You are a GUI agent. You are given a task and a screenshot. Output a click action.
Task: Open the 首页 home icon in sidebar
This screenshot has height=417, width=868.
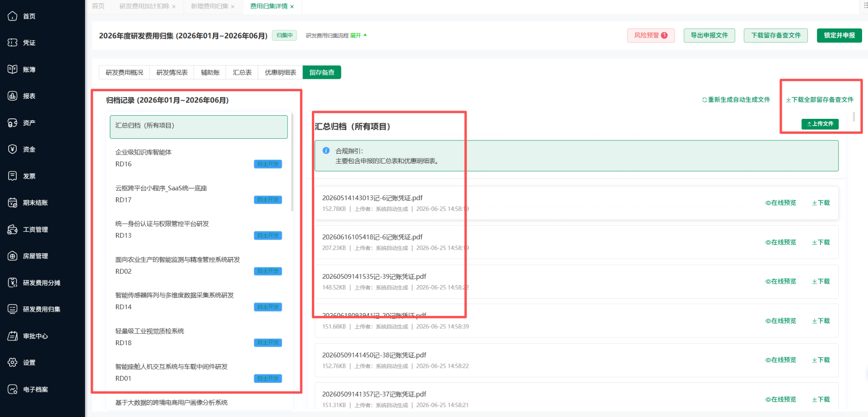pyautogui.click(x=13, y=16)
